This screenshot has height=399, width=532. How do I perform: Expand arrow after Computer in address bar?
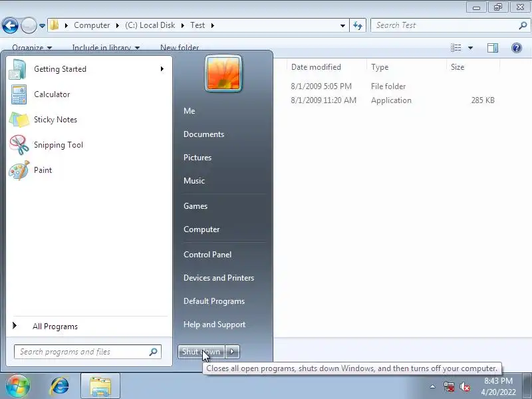tap(118, 25)
